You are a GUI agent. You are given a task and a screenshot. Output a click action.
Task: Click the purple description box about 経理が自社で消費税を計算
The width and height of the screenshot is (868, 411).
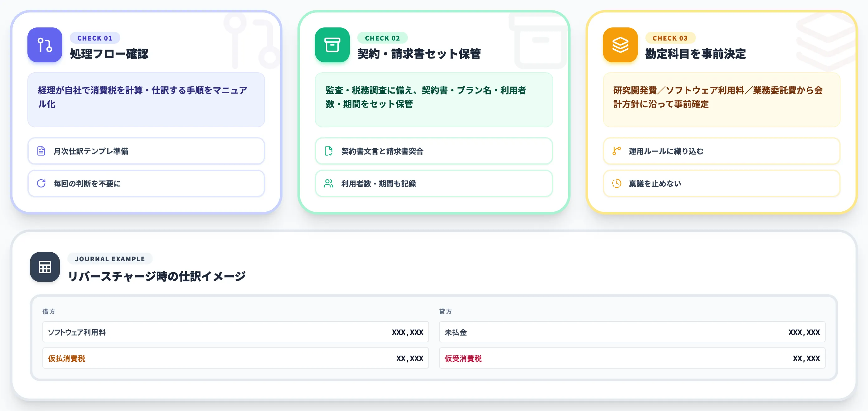tap(146, 100)
